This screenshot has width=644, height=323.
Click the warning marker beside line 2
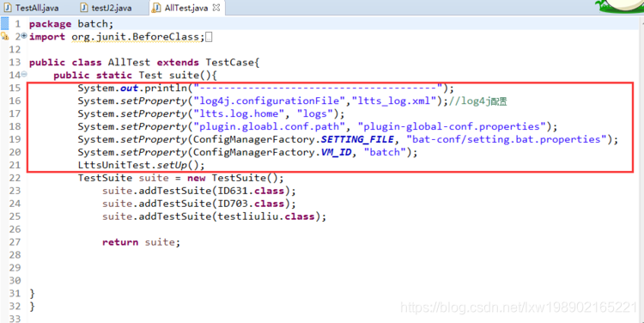[x=5, y=37]
